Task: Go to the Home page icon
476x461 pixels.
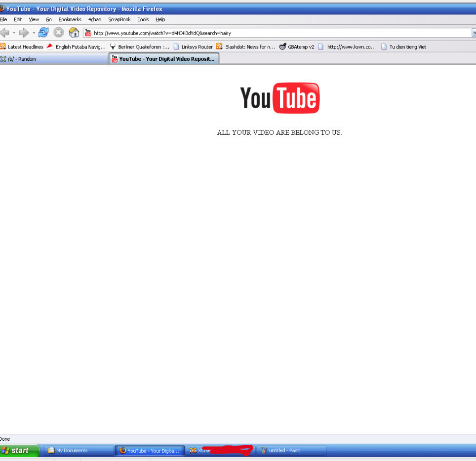Action: (x=74, y=32)
